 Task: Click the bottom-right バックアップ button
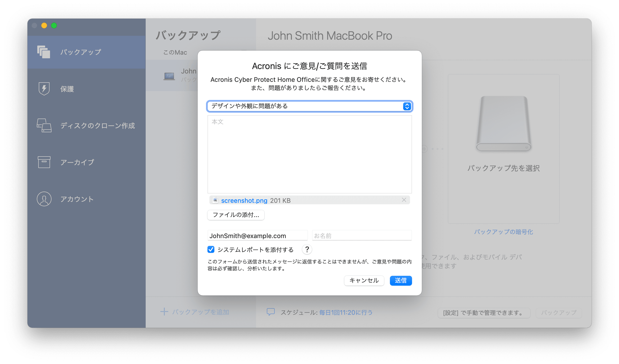coord(559,313)
